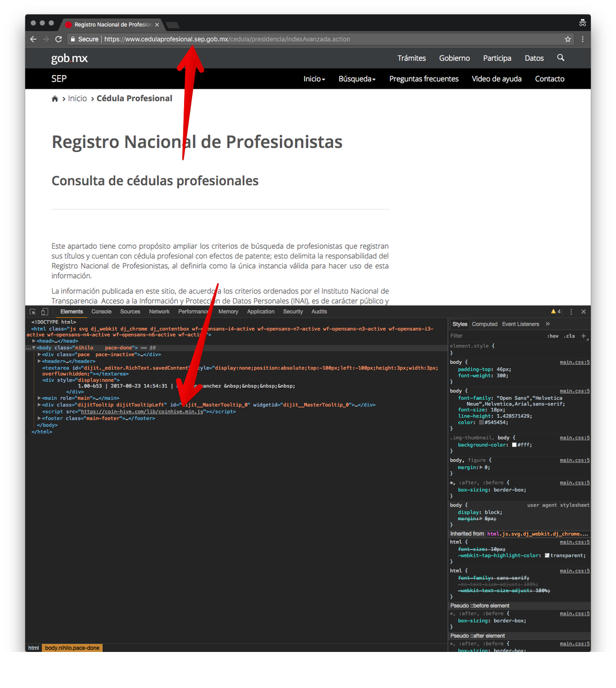
Task: Click the color #545454 swatch
Action: pyautogui.click(x=482, y=423)
